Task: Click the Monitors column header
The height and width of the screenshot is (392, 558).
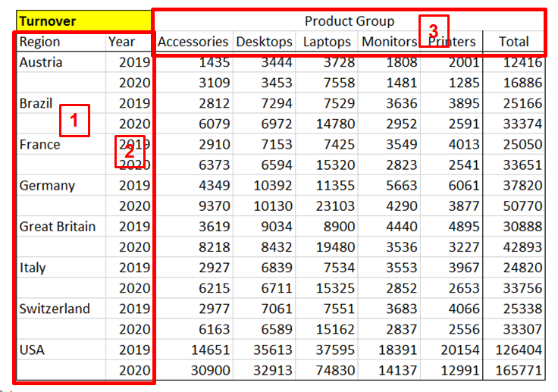Action: pyautogui.click(x=389, y=42)
